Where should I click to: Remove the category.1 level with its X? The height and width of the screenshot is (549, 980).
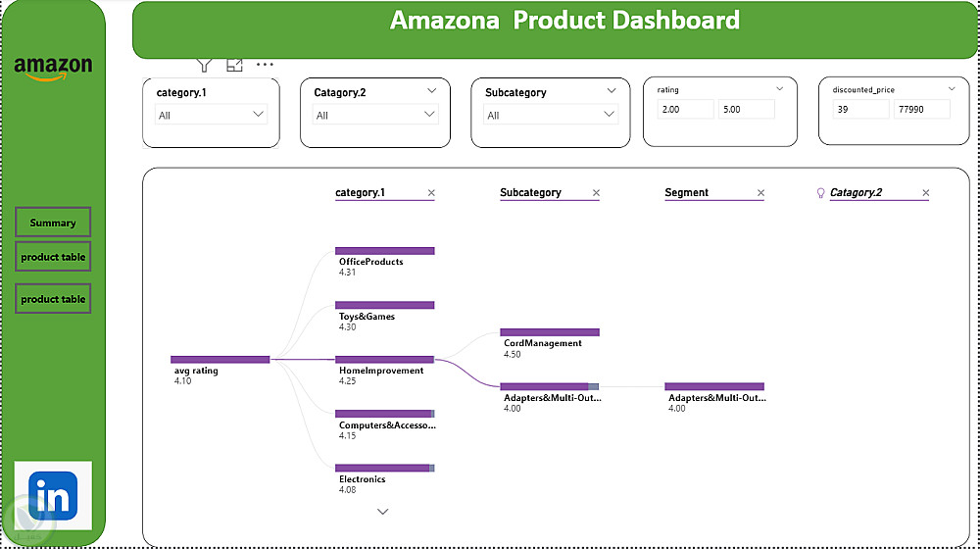point(431,193)
